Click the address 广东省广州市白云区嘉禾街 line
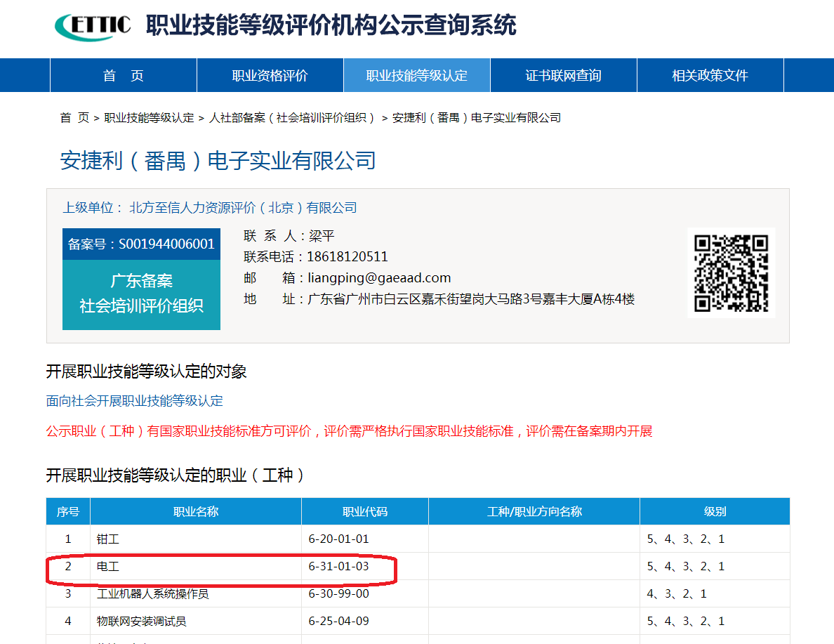 (x=471, y=299)
